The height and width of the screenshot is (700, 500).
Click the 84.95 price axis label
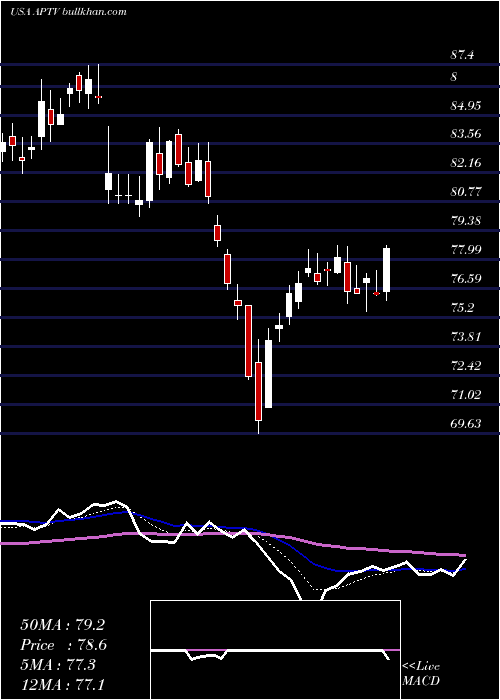coord(466,106)
